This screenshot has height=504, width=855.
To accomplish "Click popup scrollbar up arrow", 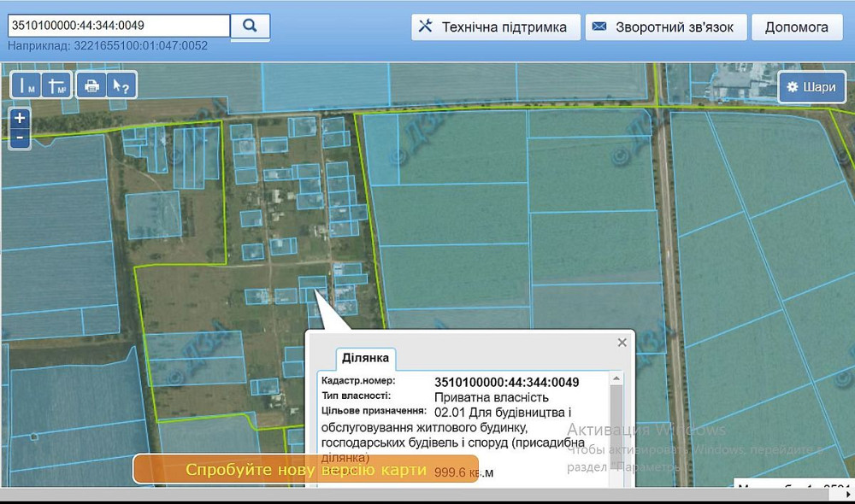I will pyautogui.click(x=616, y=378).
